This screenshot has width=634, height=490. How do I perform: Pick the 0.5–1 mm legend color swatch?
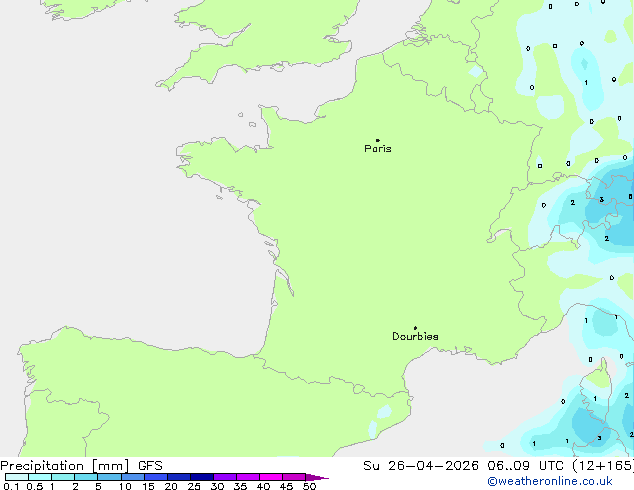pyautogui.click(x=40, y=477)
